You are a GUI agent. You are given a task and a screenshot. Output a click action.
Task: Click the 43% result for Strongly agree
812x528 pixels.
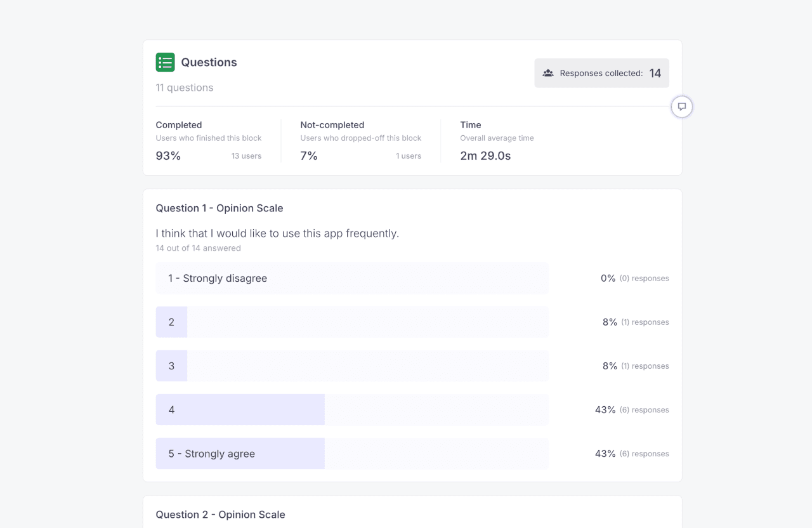(x=605, y=454)
